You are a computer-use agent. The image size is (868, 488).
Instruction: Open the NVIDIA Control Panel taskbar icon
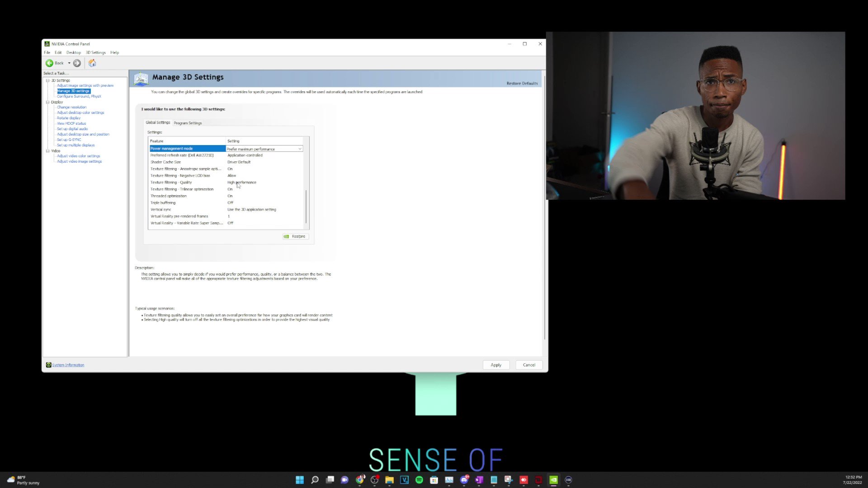coord(553,480)
